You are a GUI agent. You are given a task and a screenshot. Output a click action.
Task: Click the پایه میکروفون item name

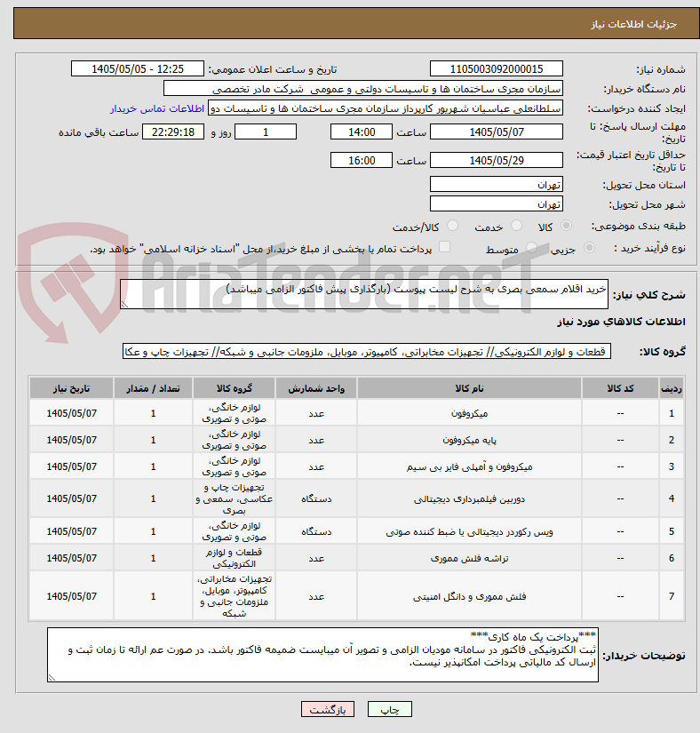pyautogui.click(x=469, y=440)
